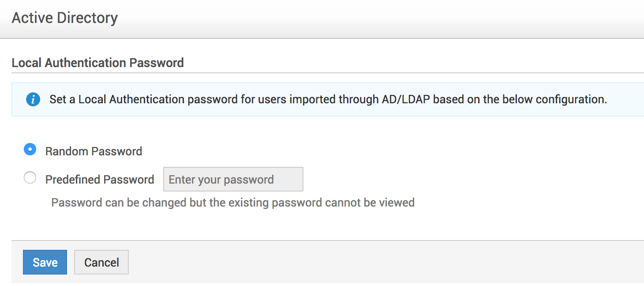The image size is (644, 286).
Task: Click the blank area below the password hint
Action: tap(309, 224)
